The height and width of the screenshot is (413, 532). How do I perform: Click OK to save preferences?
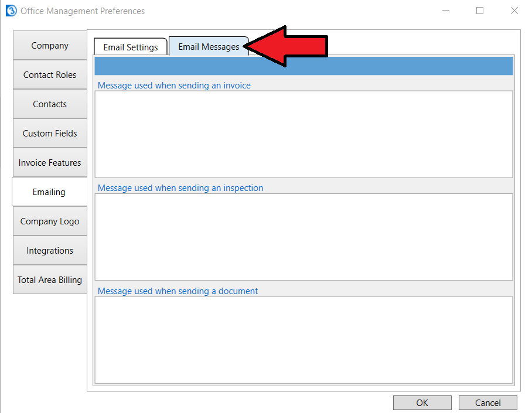pyautogui.click(x=422, y=402)
